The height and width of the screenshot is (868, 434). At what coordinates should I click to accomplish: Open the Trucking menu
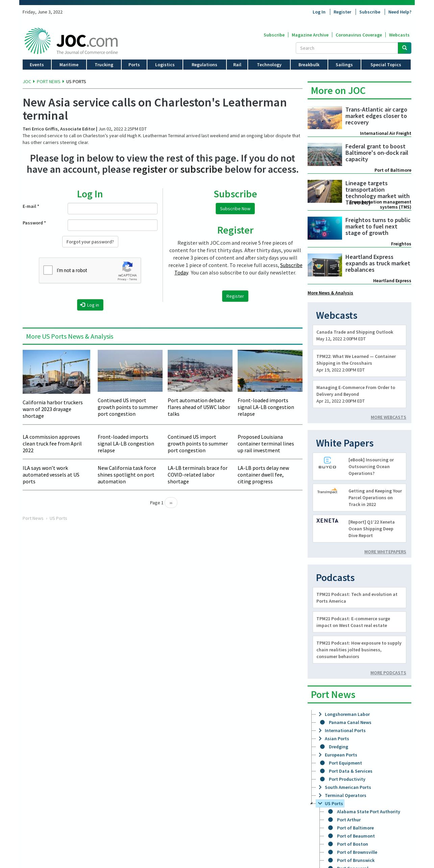click(x=104, y=65)
